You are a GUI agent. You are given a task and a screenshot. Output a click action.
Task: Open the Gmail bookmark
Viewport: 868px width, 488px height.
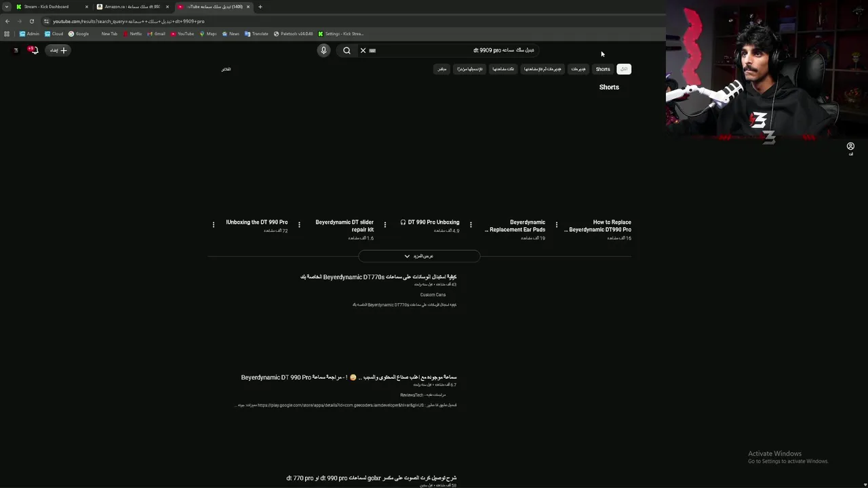157,34
